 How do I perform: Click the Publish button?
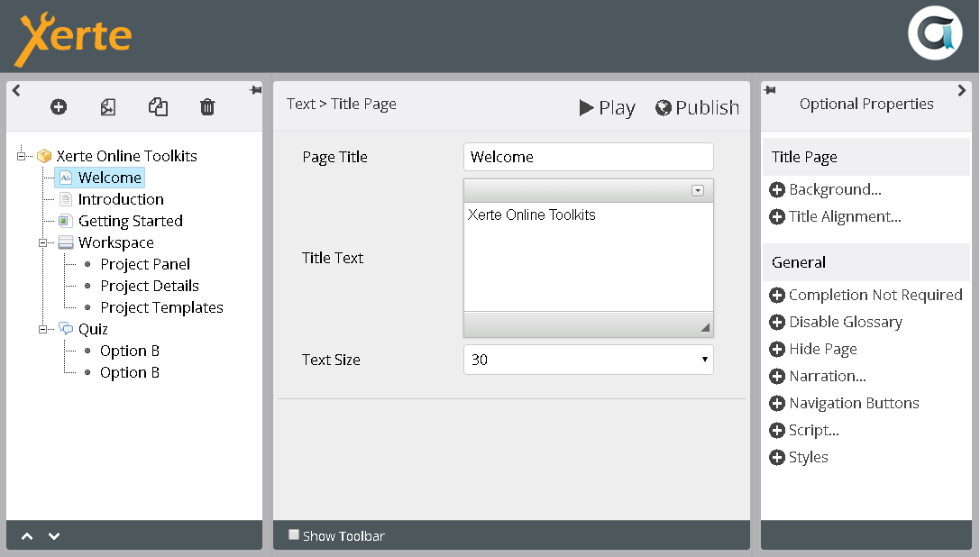(x=697, y=107)
